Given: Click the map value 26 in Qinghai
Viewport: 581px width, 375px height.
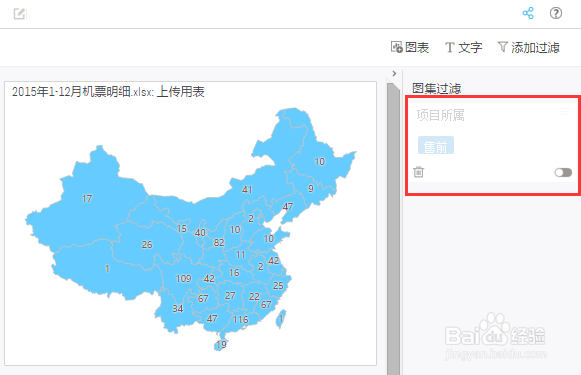Looking at the screenshot, I should coord(147,245).
